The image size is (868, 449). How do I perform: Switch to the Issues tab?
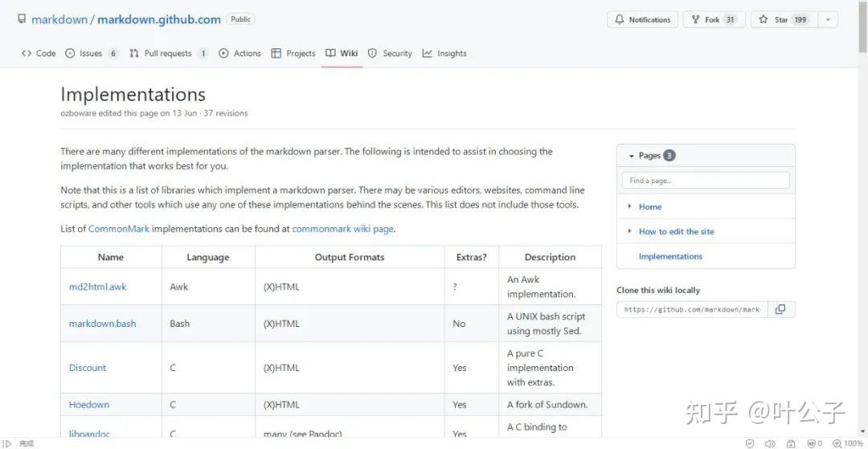tap(92, 53)
